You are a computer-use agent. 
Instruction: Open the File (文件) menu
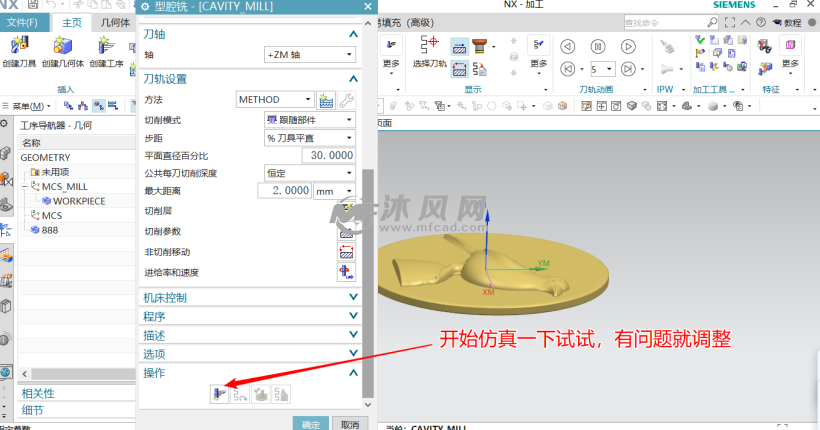tap(22, 22)
